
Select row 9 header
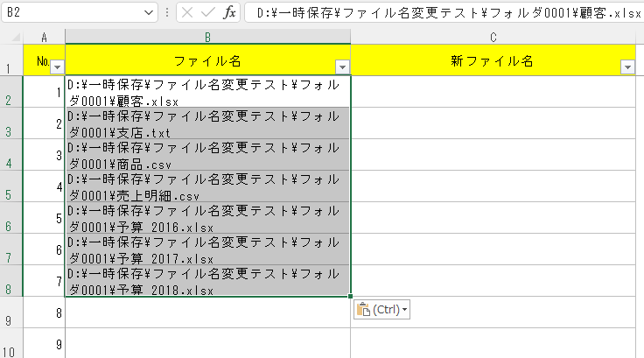click(x=11, y=312)
